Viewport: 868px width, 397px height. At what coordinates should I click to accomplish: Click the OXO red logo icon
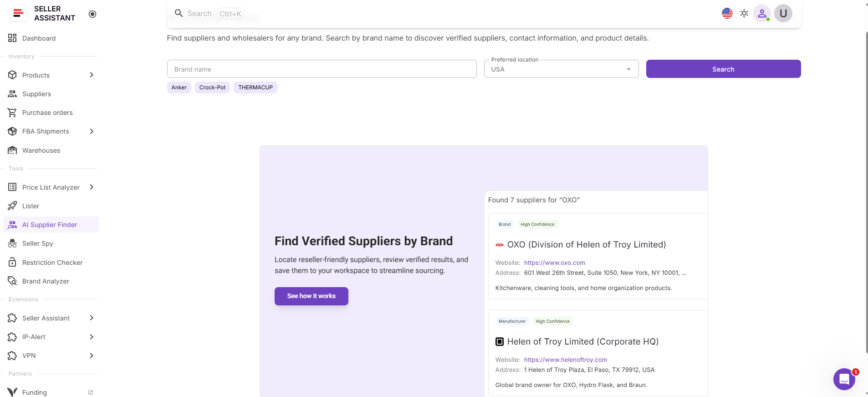pyautogui.click(x=500, y=245)
